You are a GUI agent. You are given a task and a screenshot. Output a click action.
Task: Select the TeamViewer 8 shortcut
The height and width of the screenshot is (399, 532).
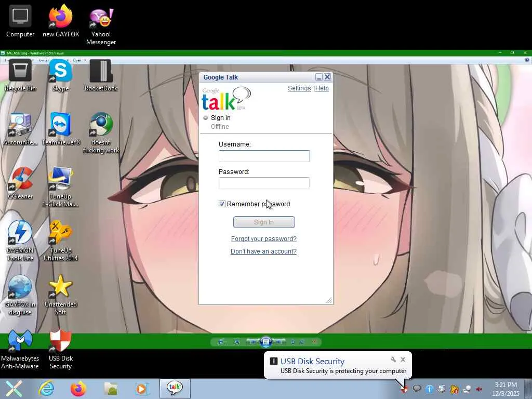[x=60, y=129]
